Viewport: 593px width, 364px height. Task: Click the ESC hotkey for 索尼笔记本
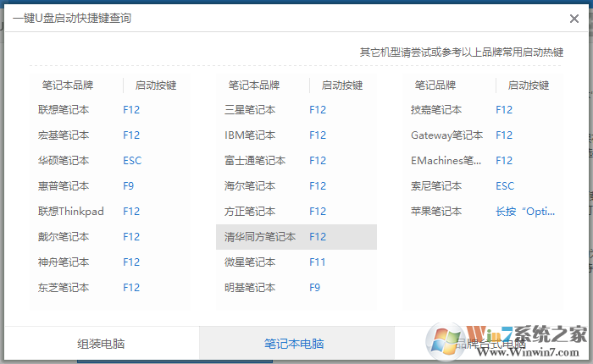(505, 185)
